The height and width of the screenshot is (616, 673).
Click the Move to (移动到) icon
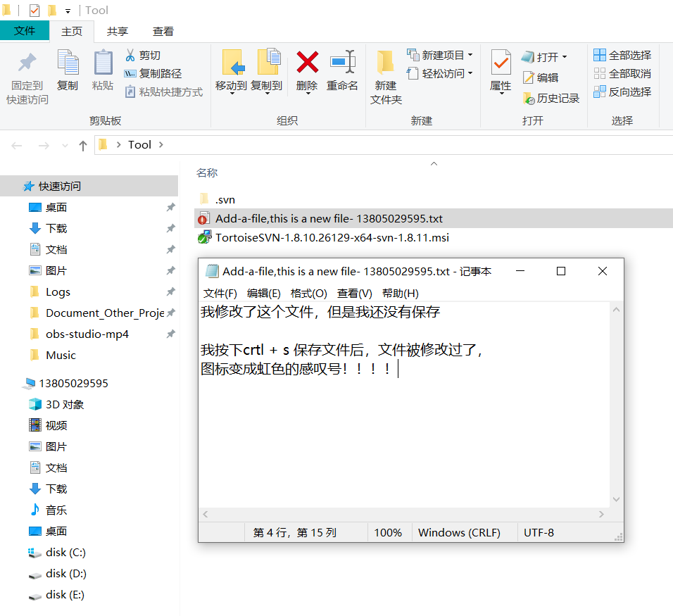pyautogui.click(x=232, y=62)
